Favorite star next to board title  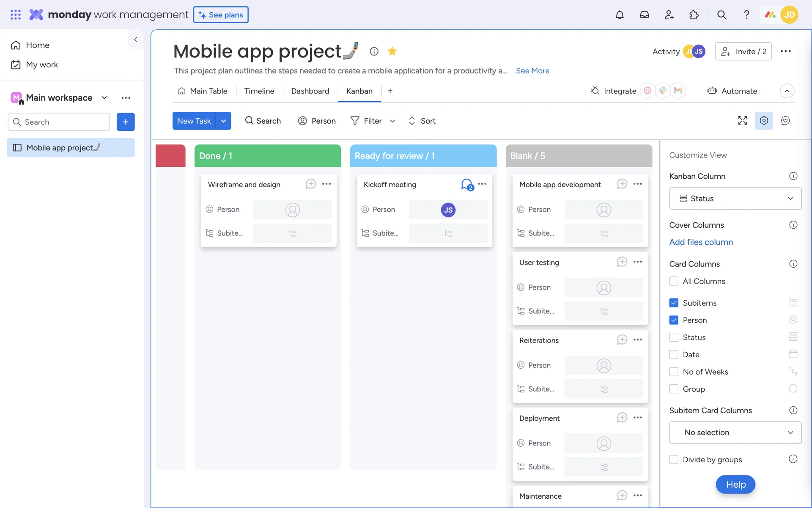click(392, 51)
